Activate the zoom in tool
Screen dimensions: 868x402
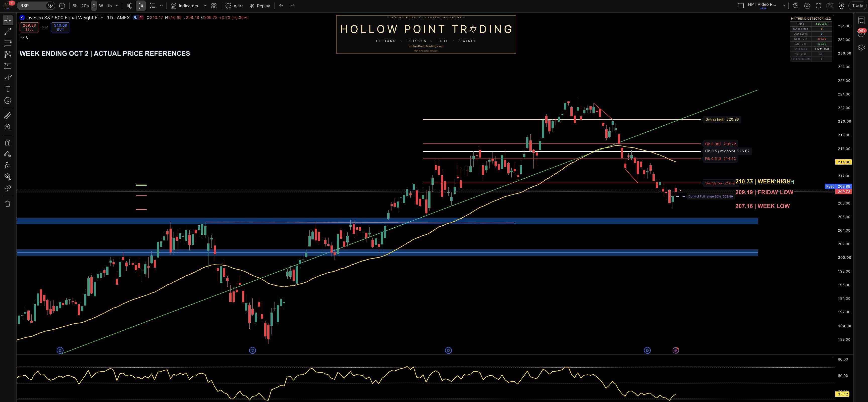click(8, 127)
